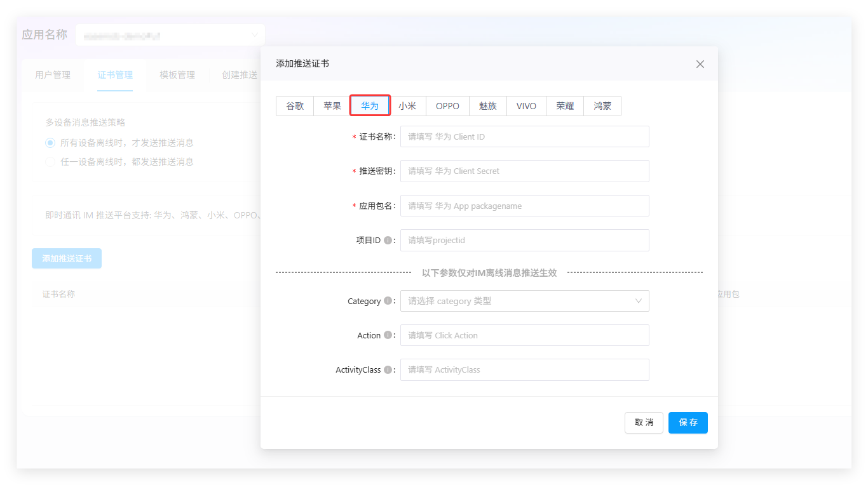Open the Category type dropdown

pos(524,301)
